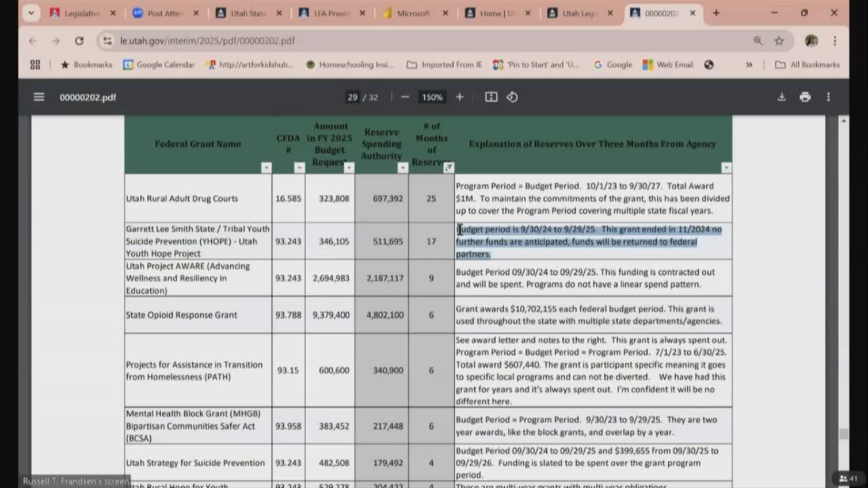
Task: Open PDF viewer more actions menu
Action: click(828, 97)
